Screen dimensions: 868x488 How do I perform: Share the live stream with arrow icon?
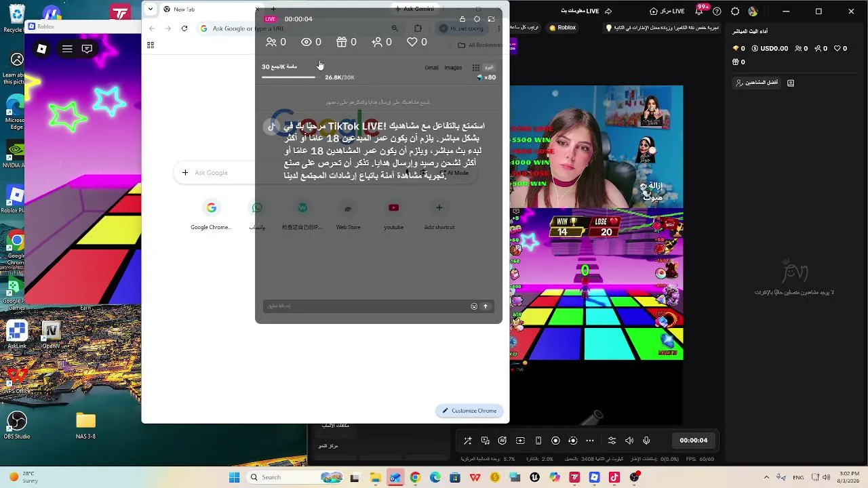tap(608, 11)
